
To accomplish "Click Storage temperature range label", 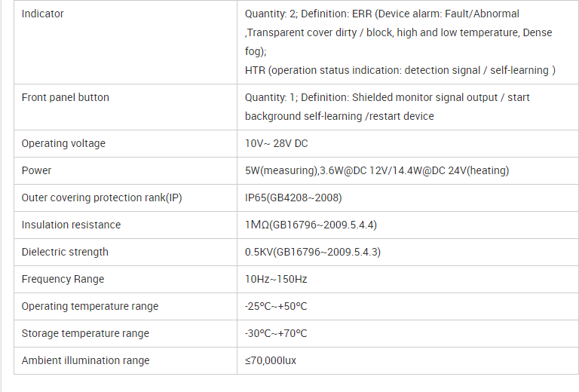I will [x=85, y=334].
